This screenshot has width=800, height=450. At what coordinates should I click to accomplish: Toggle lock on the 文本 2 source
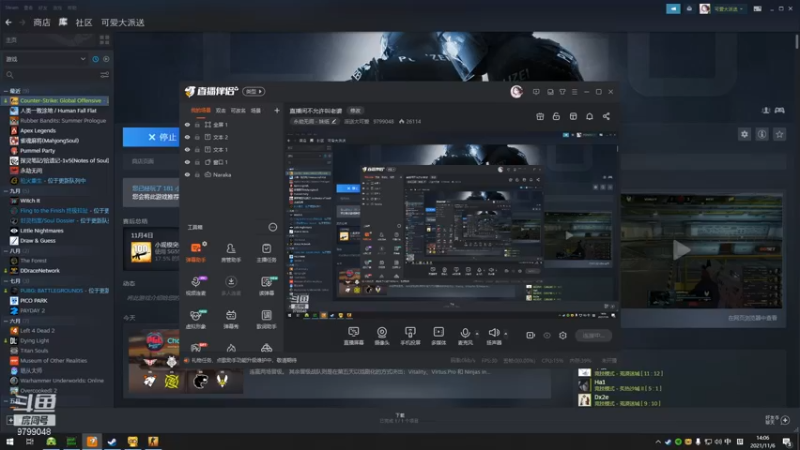197,137
